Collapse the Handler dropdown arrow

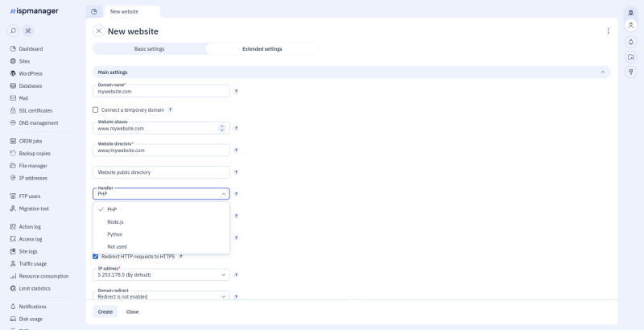pos(224,194)
